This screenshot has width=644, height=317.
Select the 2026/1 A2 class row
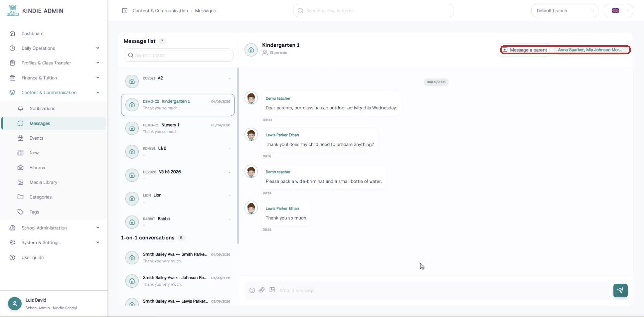(178, 81)
